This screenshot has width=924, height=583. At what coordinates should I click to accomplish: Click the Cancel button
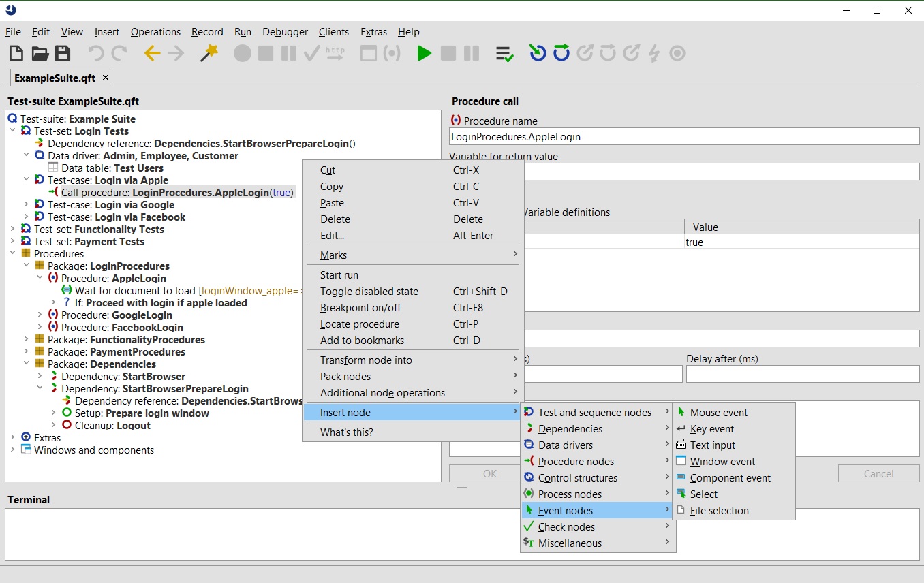click(x=878, y=473)
